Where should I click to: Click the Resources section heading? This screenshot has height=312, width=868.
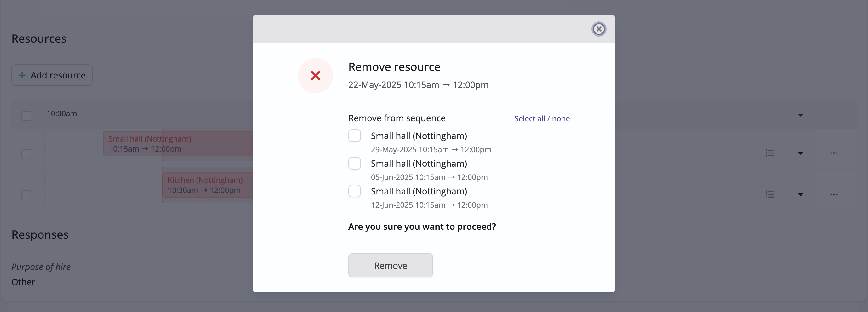39,38
